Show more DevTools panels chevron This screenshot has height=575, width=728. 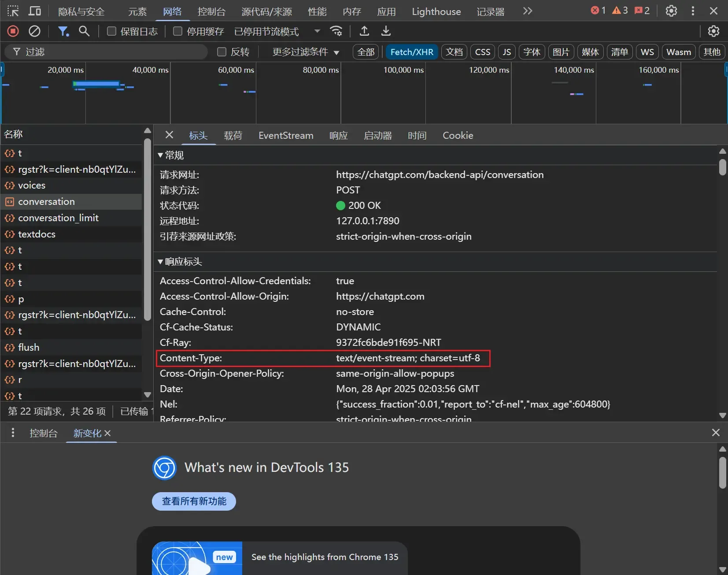click(x=528, y=11)
